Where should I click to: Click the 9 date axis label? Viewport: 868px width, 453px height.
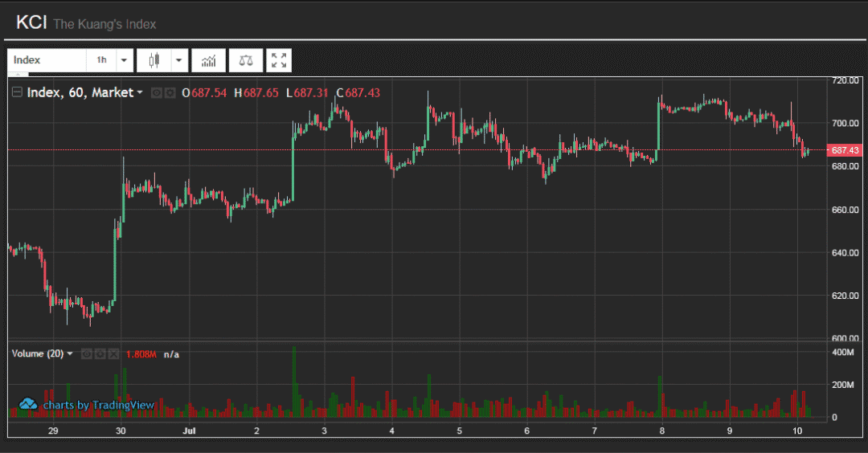[730, 431]
